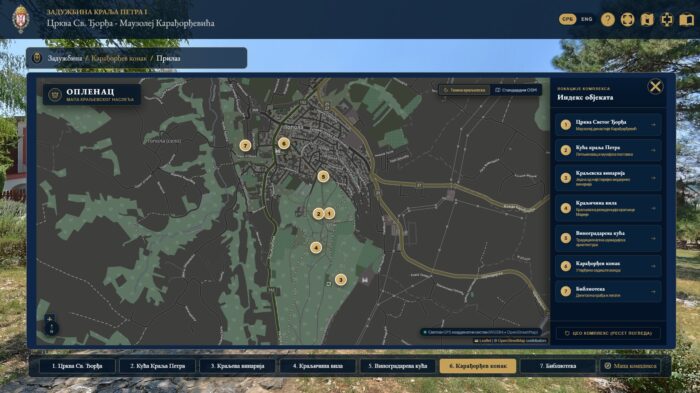This screenshot has height=393, width=700.
Task: Open Кућа краља Петра in object index
Action: tap(608, 151)
